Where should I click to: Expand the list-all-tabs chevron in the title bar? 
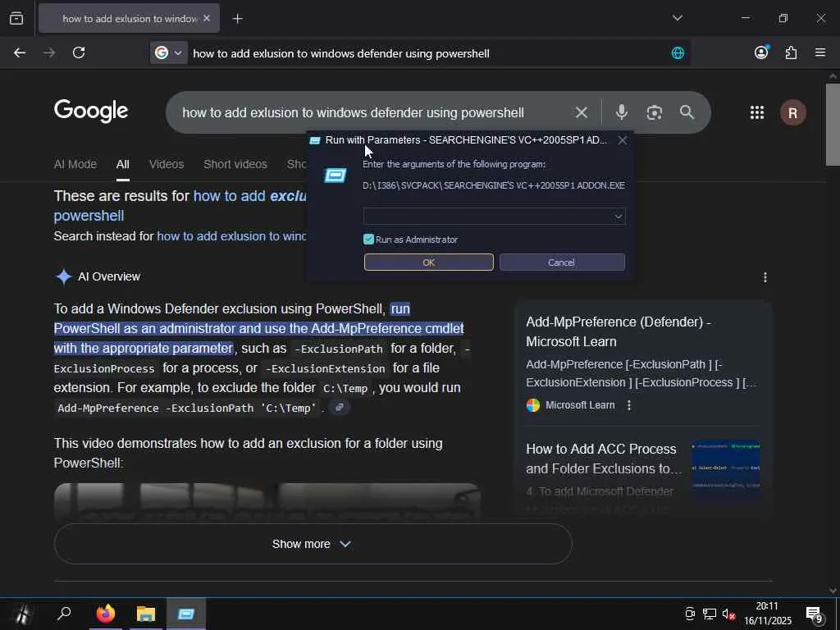click(x=678, y=18)
